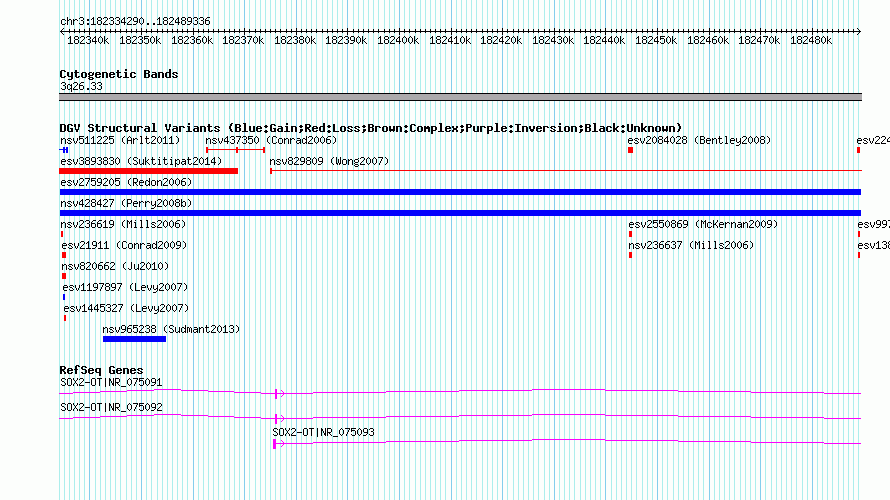Screen dimensions: 890x500
Task: Click the esv21911 (Conrad2009) label
Action: pos(124,245)
